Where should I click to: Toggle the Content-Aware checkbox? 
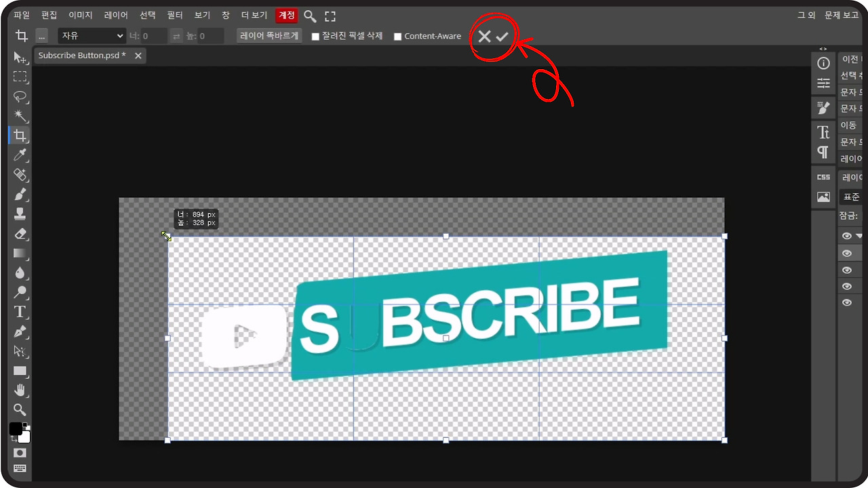[x=398, y=37]
